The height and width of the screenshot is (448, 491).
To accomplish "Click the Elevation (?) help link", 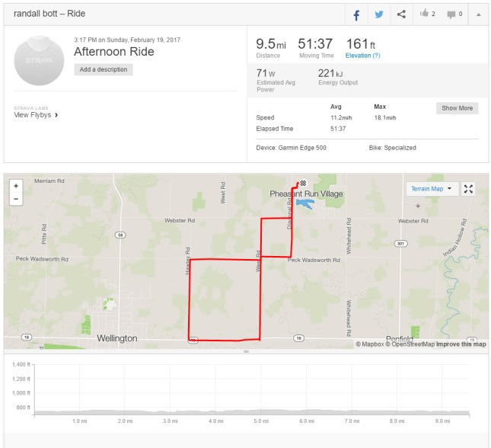I will tap(363, 56).
